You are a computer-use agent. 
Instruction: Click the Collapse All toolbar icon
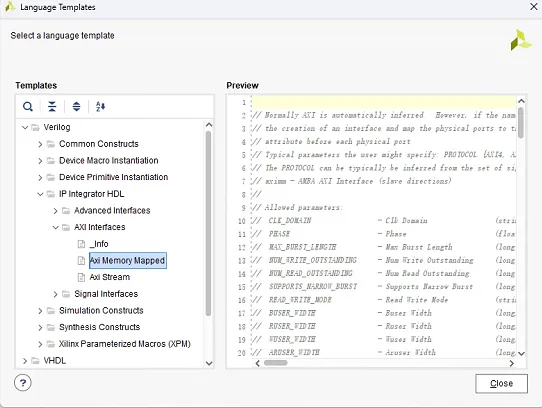point(52,106)
